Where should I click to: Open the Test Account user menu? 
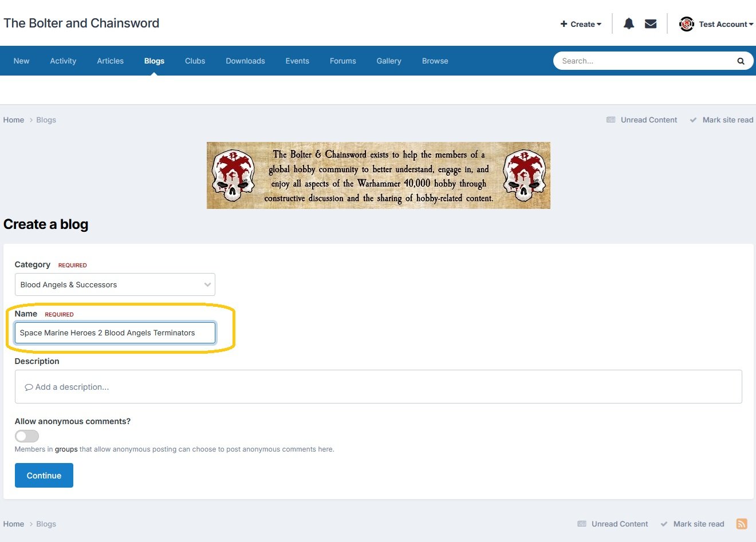pyautogui.click(x=726, y=24)
